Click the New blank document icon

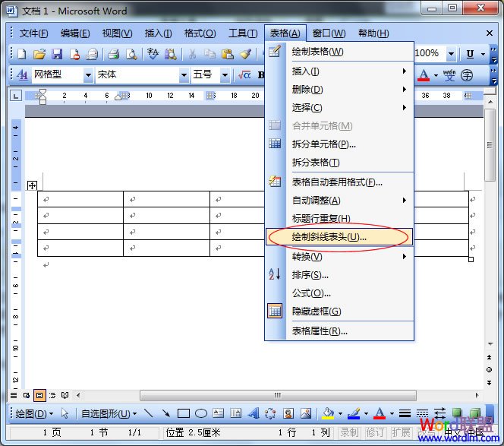click(x=22, y=54)
